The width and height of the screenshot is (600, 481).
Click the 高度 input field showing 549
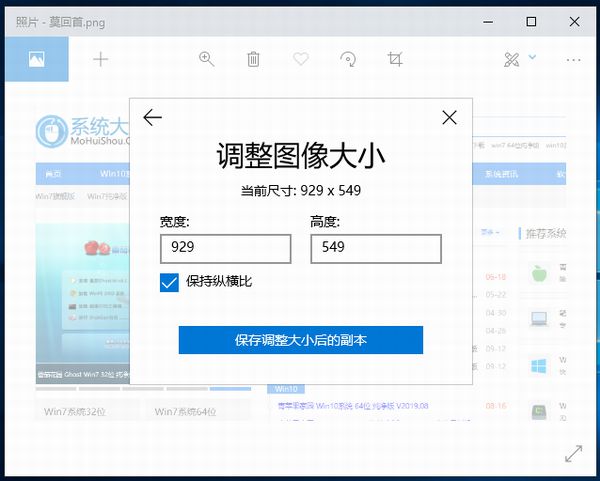376,248
